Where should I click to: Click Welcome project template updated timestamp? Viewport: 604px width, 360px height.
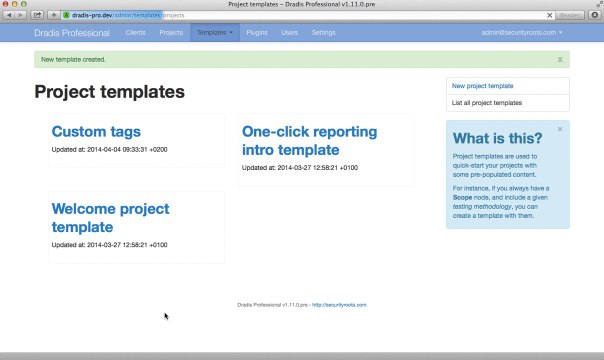click(109, 244)
